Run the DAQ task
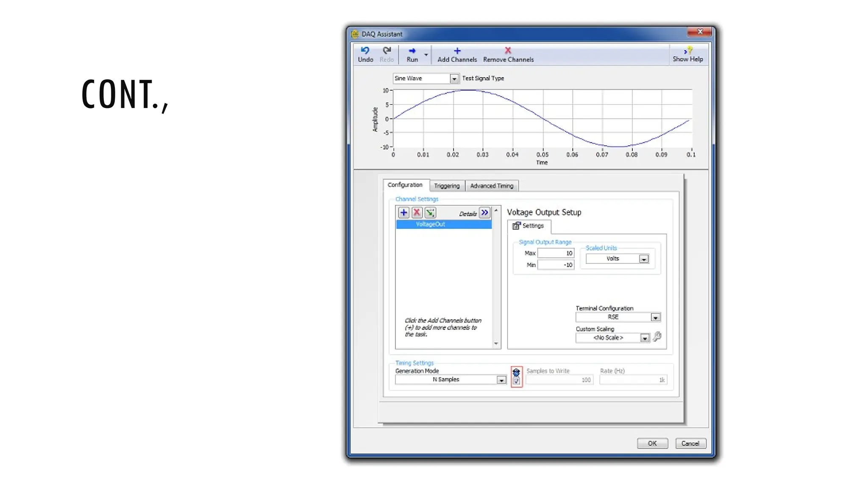868x488 pixels. click(412, 54)
